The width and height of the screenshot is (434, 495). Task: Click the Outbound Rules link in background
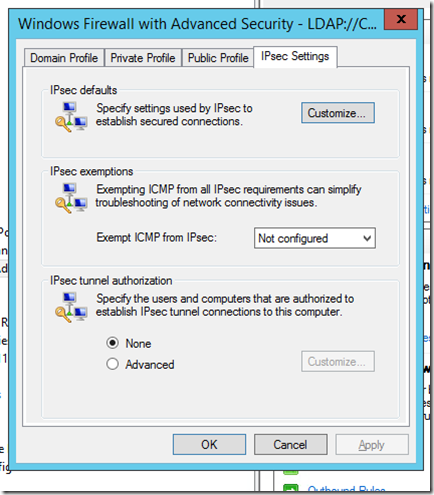(347, 490)
